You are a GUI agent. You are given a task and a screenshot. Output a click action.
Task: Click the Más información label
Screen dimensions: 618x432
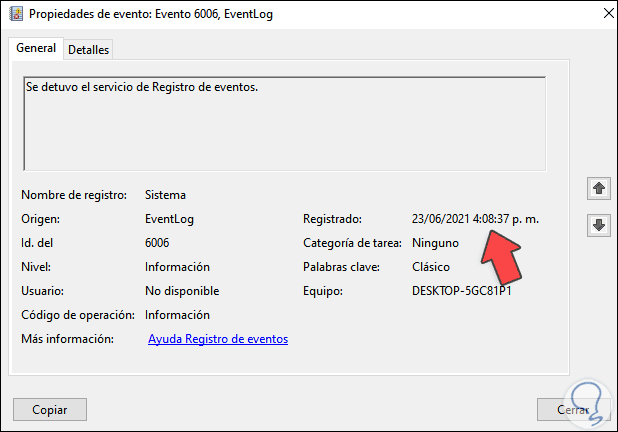[67, 339]
